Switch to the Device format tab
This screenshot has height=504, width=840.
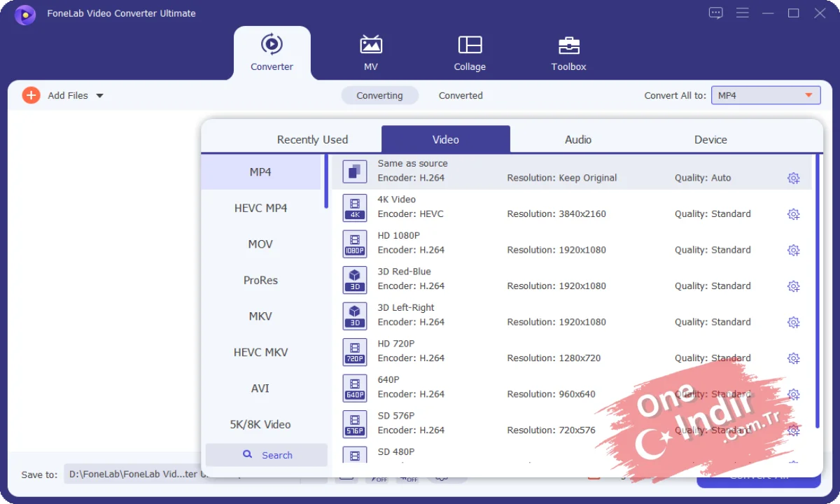pos(710,139)
